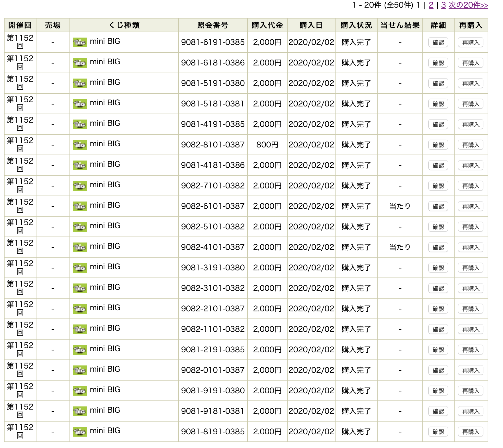
Task: View details of 9082-8101-0387
Action: pos(438,145)
